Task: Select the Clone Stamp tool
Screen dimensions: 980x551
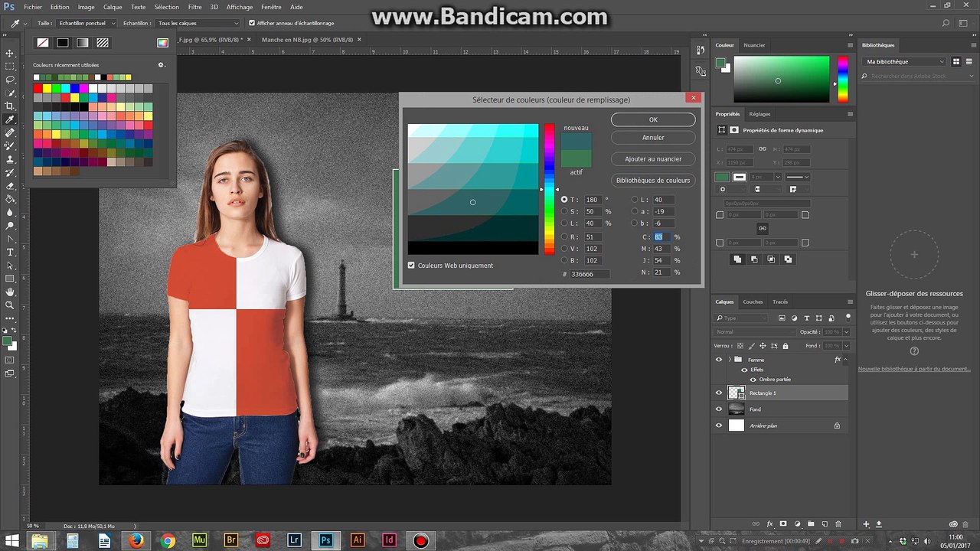Action: (10, 159)
